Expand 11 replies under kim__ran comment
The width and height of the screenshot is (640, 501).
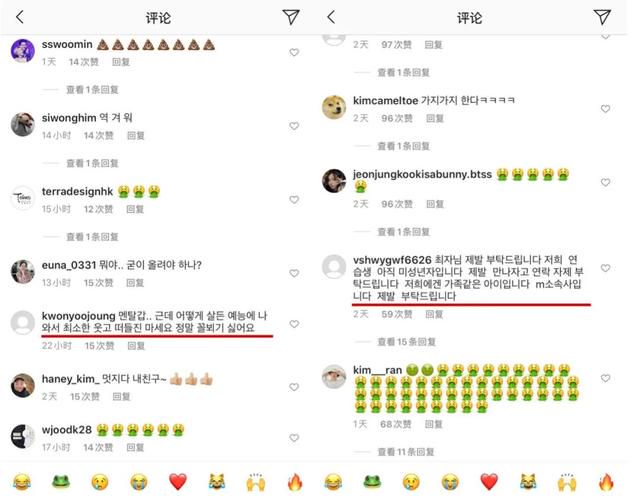[405, 452]
